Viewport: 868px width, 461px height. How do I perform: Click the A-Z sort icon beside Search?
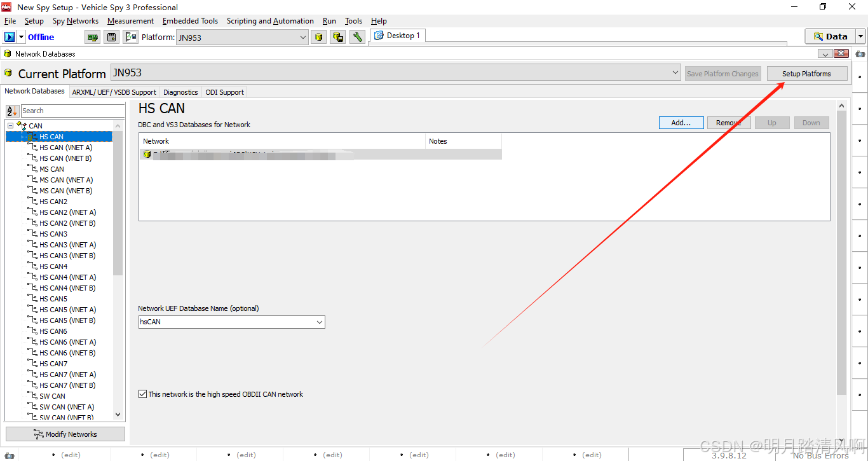pos(12,111)
